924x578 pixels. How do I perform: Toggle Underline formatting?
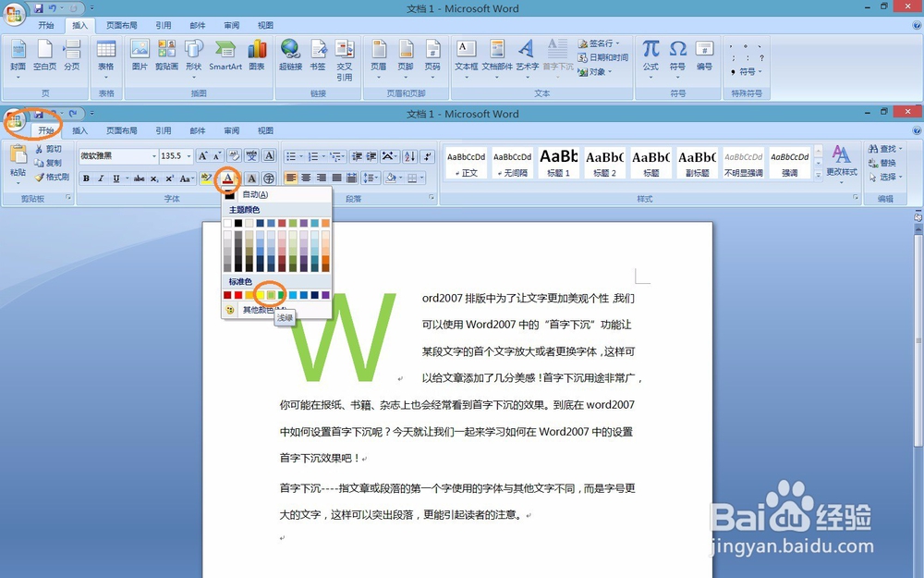coord(116,178)
